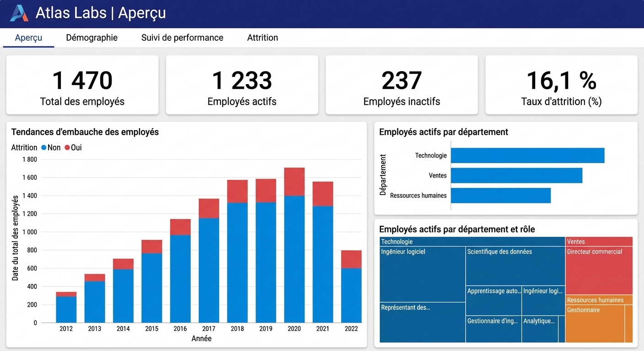
Task: Click the "2020" year axis label
Action: [x=295, y=328]
